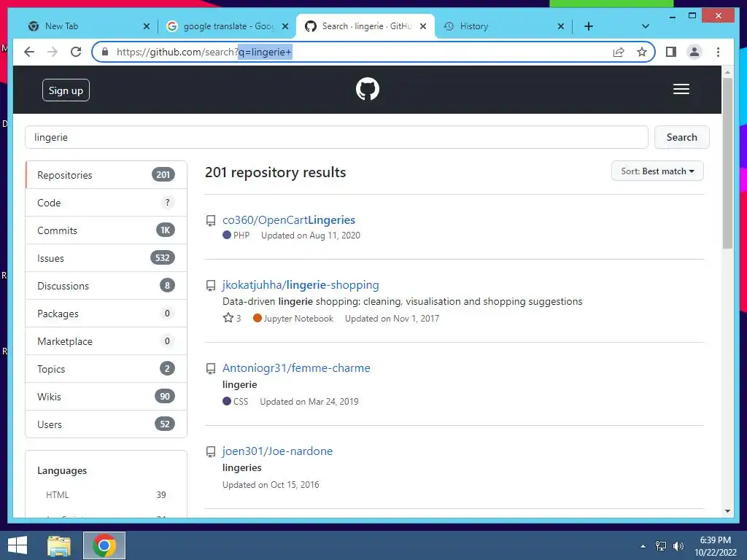
Task: Click the padlock site info icon
Action: tap(105, 52)
